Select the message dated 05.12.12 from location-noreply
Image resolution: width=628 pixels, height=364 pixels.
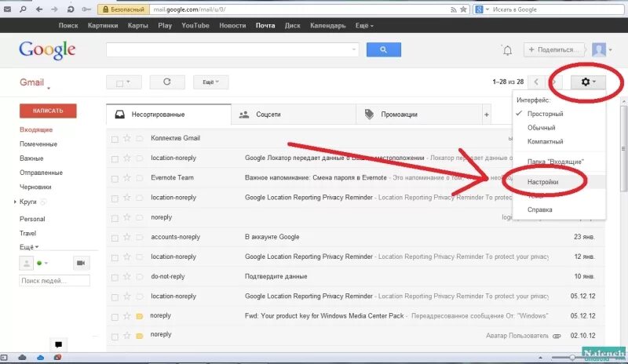pos(115,297)
